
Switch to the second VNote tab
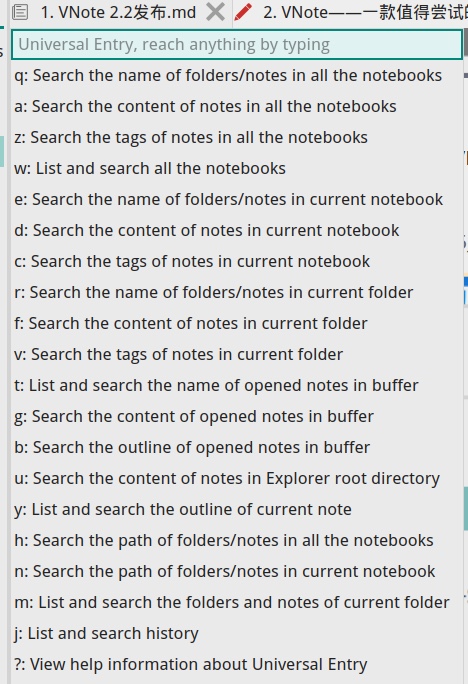click(x=363, y=12)
